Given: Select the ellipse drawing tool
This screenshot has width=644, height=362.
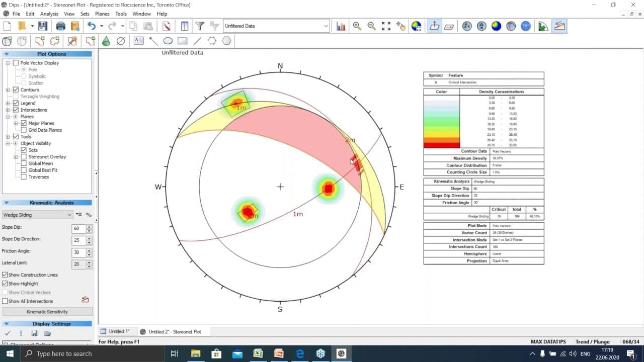Looking at the screenshot, I should tap(168, 41).
